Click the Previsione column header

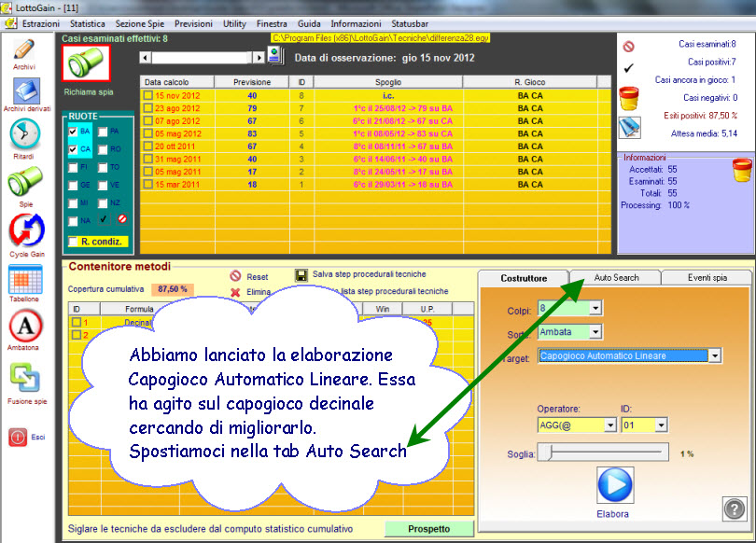pyautogui.click(x=252, y=82)
